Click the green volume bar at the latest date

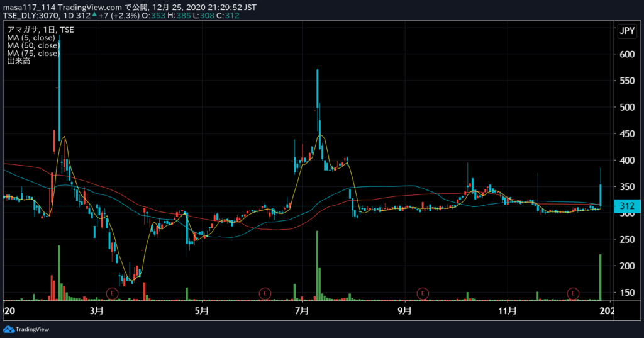click(x=601, y=278)
